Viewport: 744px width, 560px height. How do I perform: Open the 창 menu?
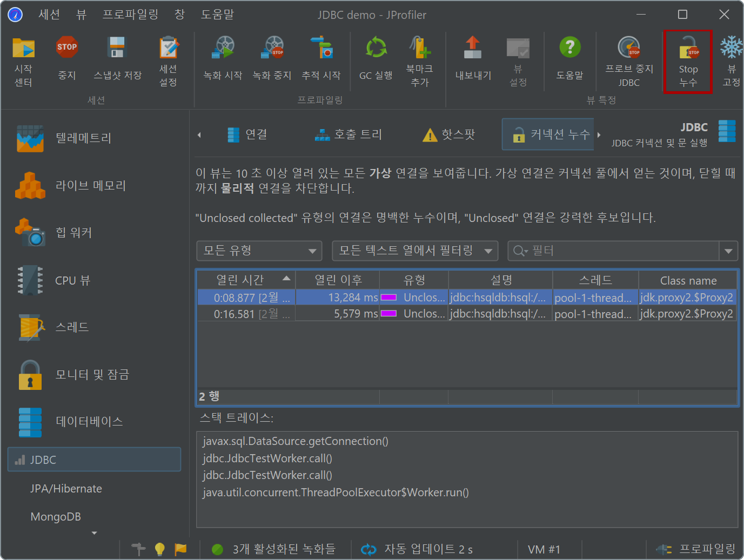(180, 15)
